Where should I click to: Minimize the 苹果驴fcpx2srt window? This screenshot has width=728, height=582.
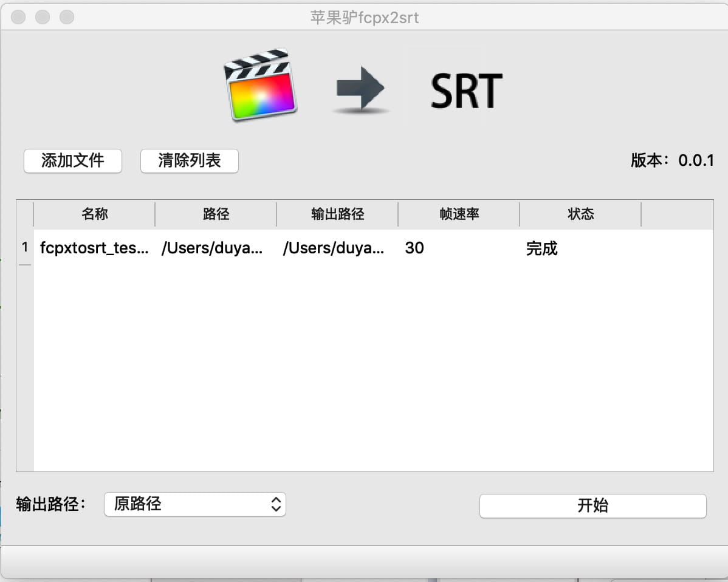click(43, 17)
